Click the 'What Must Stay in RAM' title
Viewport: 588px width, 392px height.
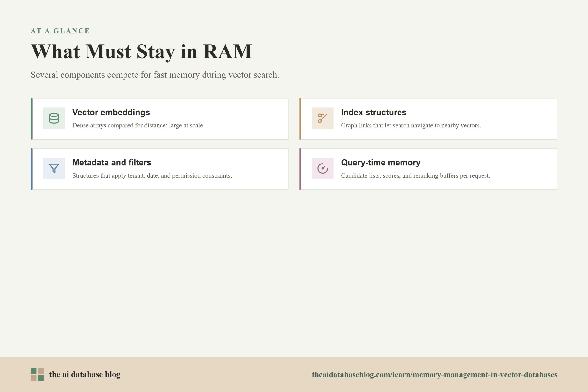pyautogui.click(x=141, y=52)
